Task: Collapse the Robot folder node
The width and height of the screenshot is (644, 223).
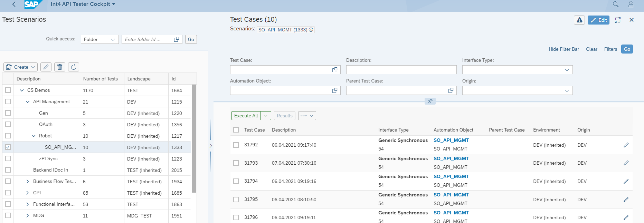Action: pyautogui.click(x=34, y=136)
